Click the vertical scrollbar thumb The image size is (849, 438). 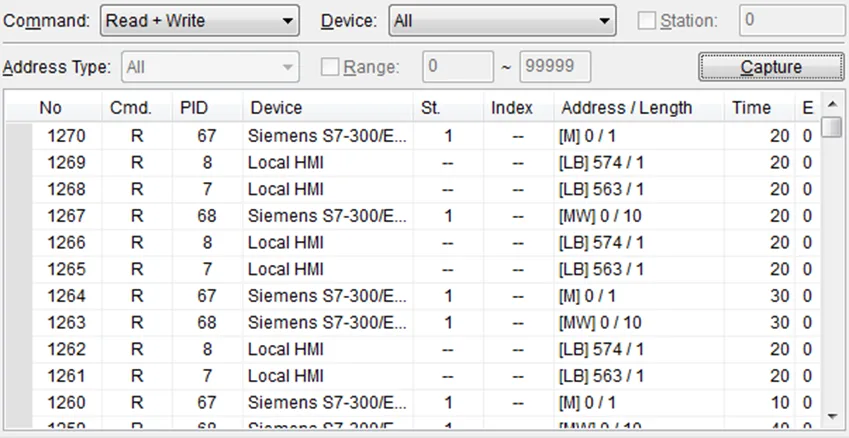point(831,128)
